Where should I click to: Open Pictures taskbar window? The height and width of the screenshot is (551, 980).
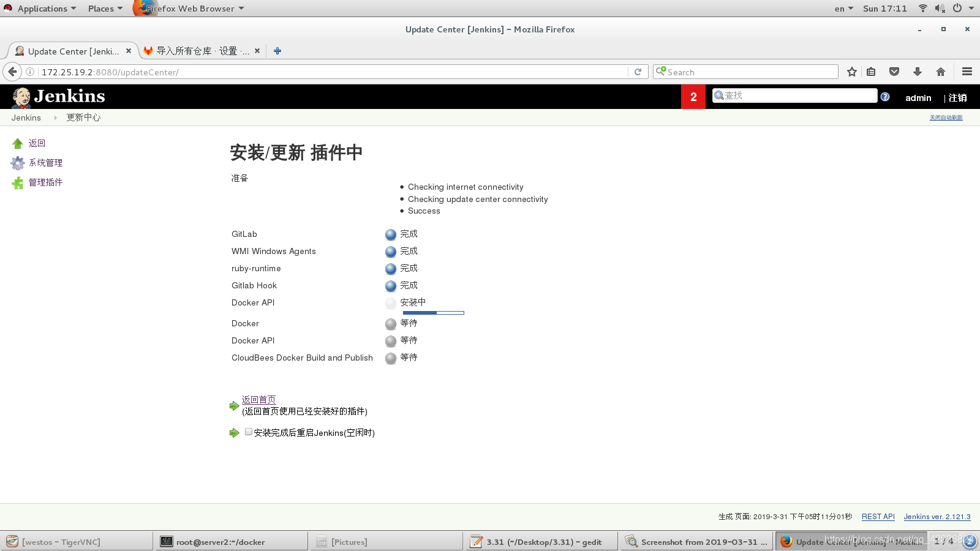pyautogui.click(x=386, y=542)
